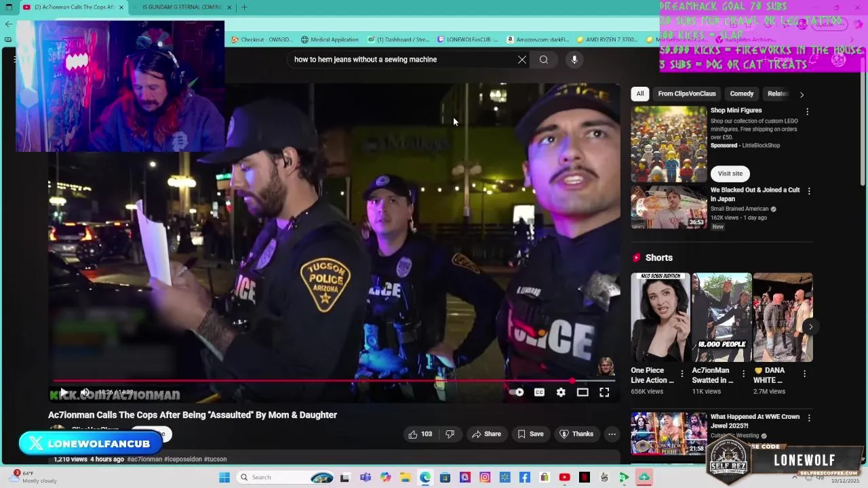Open Dashboard Streamlabs bookmark
The image size is (868, 488).
399,39
